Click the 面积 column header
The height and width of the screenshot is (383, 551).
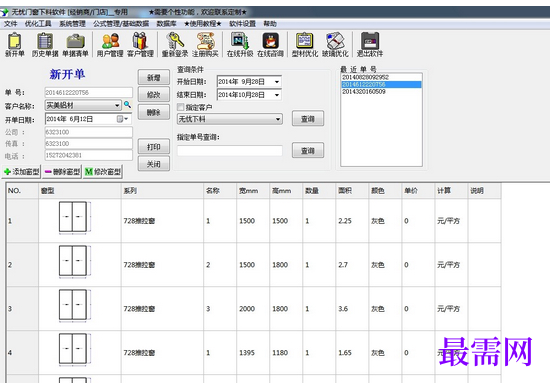352,191
